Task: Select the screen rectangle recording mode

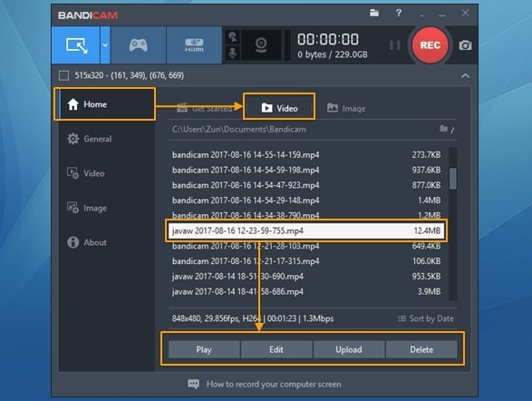Action: click(x=76, y=45)
